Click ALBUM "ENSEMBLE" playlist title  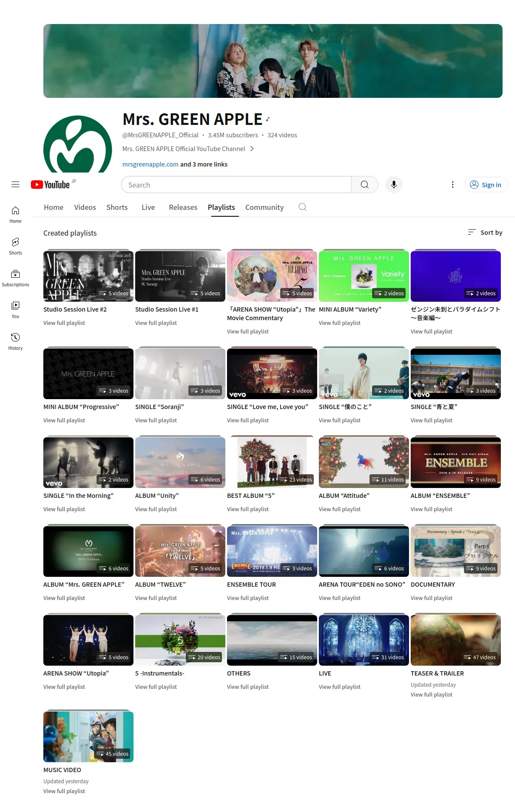pos(440,495)
